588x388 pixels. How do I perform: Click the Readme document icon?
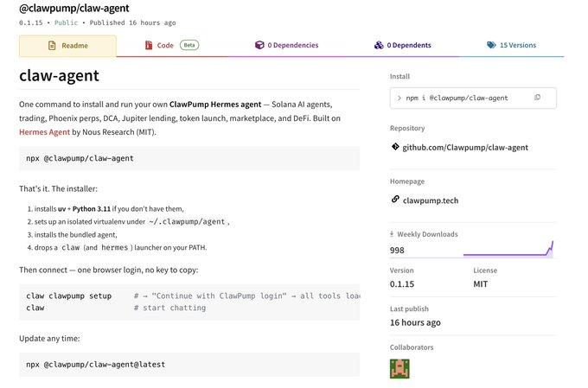(52, 45)
